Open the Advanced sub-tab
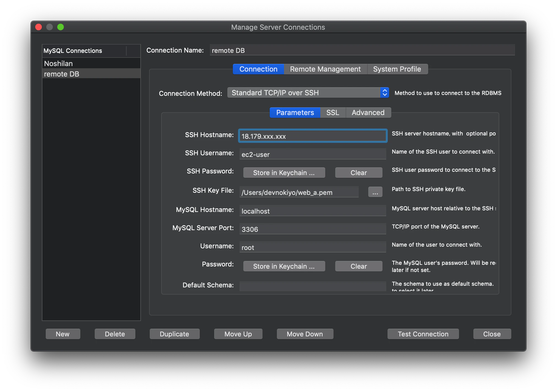 coord(368,113)
